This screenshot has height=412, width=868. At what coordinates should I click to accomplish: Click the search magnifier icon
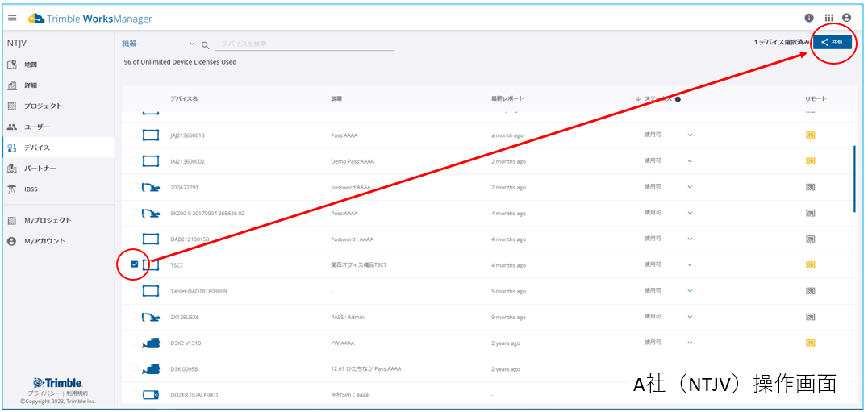(x=205, y=45)
